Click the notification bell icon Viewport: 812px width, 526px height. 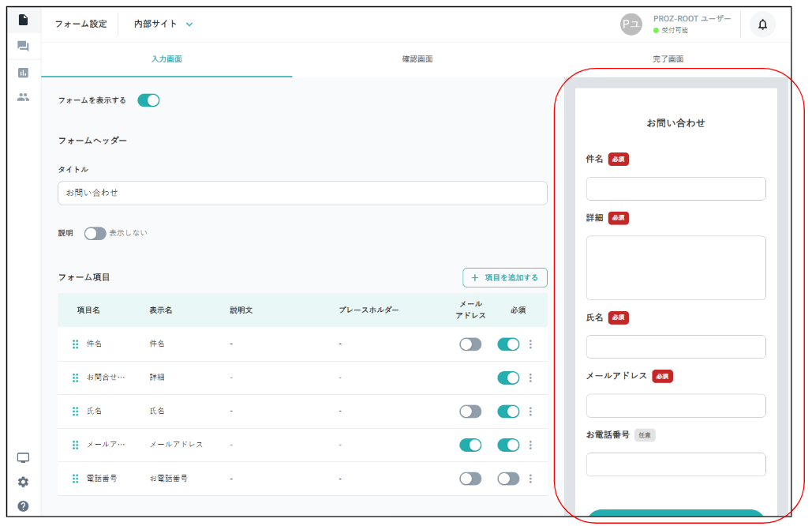click(761, 24)
